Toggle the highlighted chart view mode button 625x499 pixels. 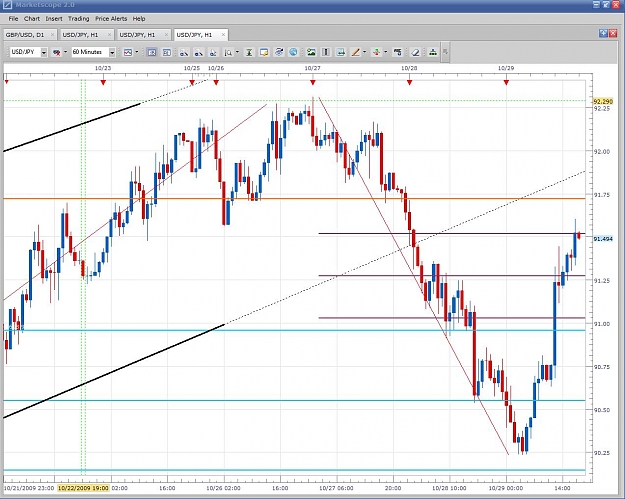coord(151,52)
